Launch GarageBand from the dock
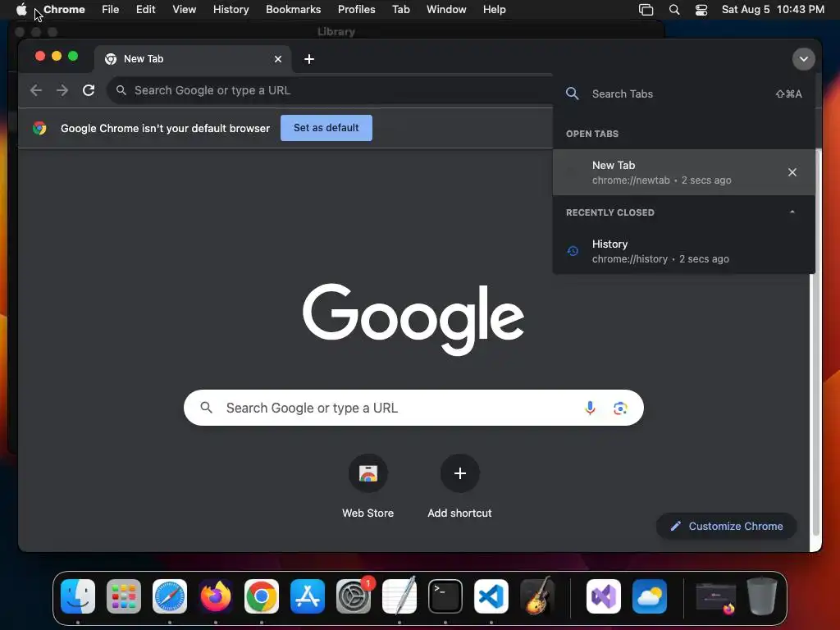Viewport: 840px width, 630px height. pos(537,596)
